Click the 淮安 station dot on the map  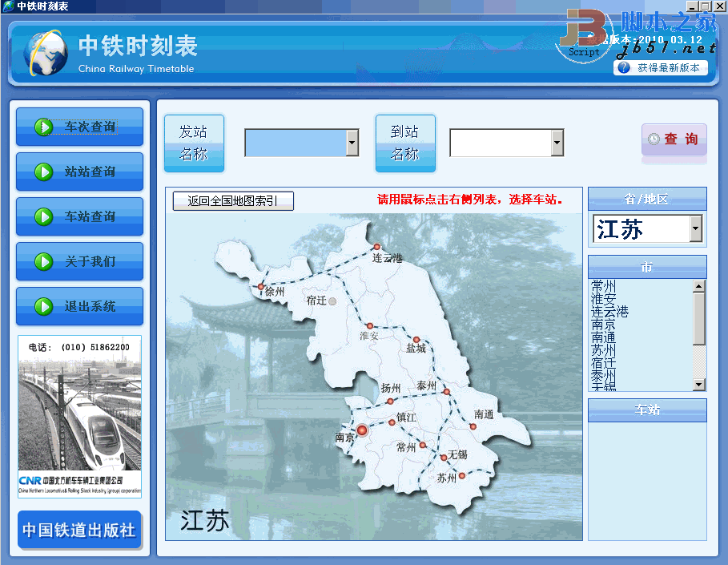tap(369, 326)
